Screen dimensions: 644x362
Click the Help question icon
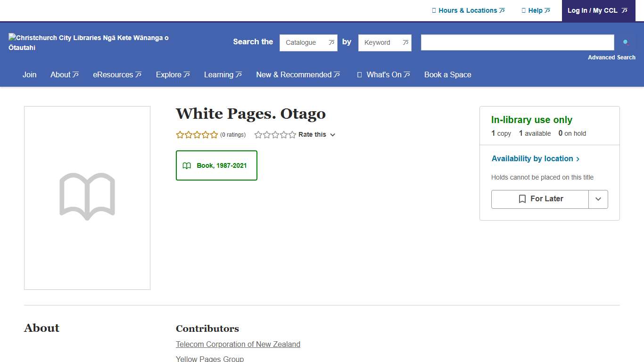tap(523, 10)
